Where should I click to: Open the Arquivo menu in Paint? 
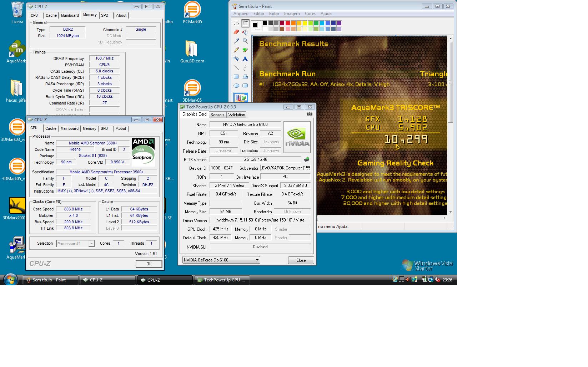(x=241, y=14)
